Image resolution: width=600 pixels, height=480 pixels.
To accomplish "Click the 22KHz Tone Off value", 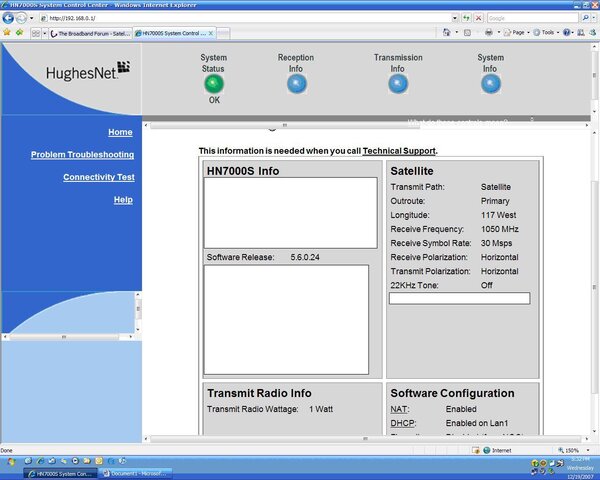I will click(487, 286).
